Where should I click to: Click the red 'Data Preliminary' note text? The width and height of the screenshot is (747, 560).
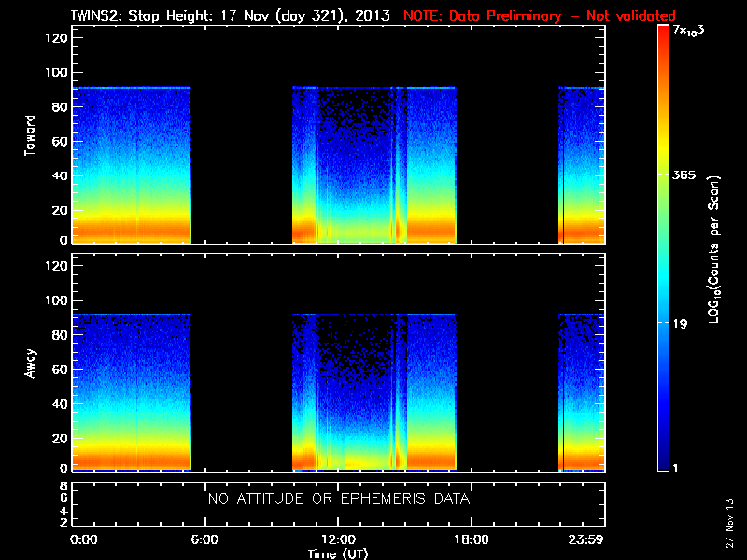pyautogui.click(x=540, y=16)
